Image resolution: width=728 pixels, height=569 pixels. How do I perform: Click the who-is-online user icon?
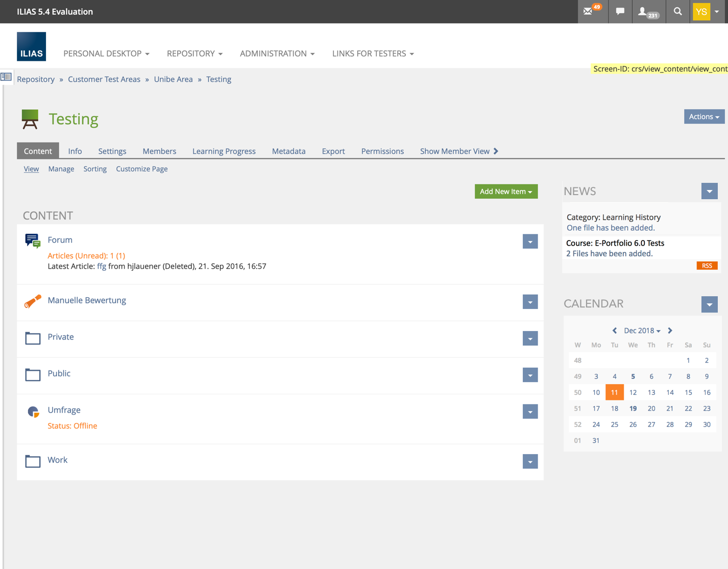coord(643,11)
